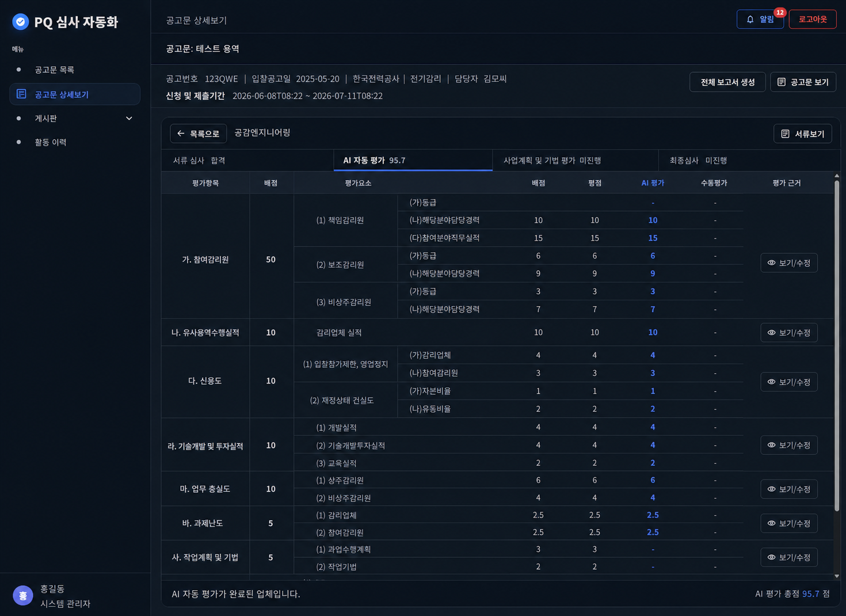
Task: Click the scrollbar up arrow
Action: pyautogui.click(x=837, y=176)
